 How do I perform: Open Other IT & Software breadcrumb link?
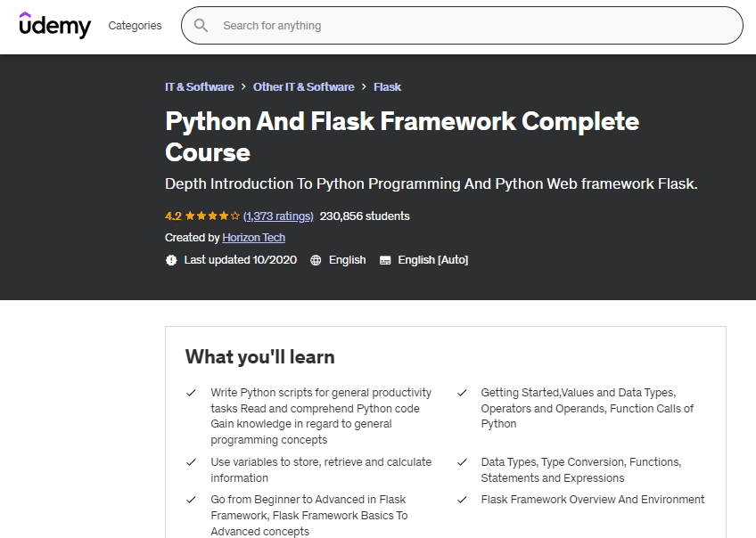pos(303,87)
